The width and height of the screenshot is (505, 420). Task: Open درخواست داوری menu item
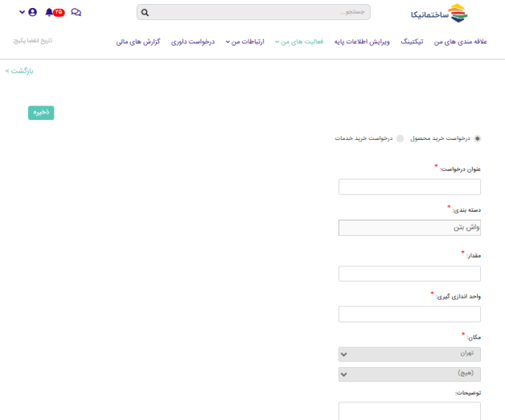click(x=193, y=42)
